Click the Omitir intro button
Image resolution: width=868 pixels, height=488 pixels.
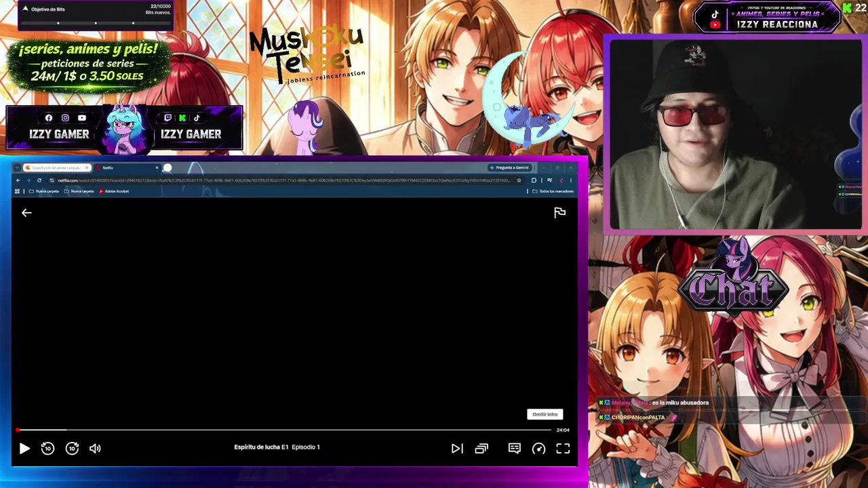545,414
